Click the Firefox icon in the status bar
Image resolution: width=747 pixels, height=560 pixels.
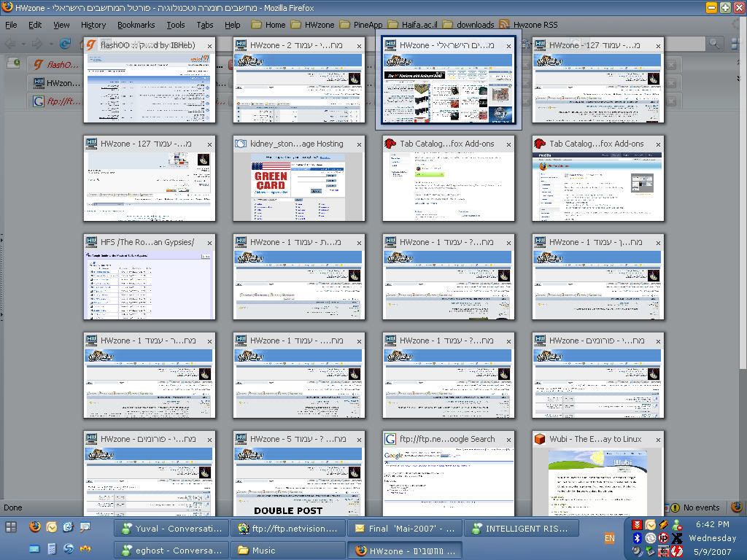click(737, 507)
